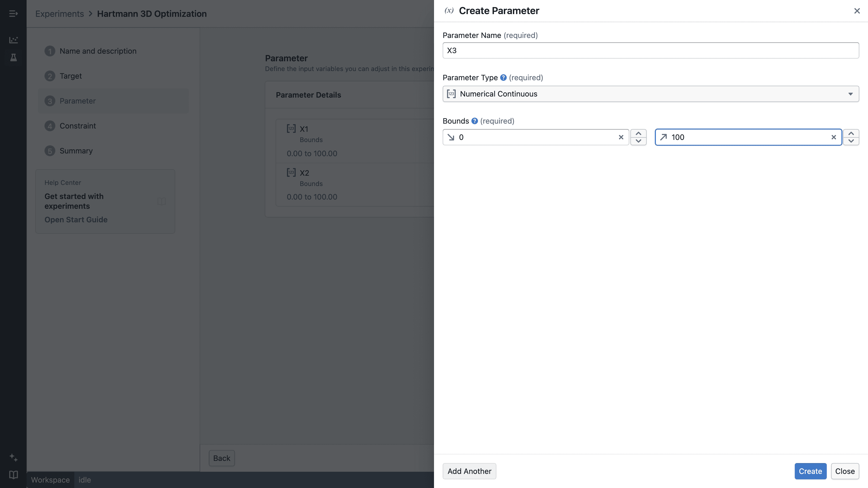
Task: Select the X2 parameter entry
Action: point(355,185)
